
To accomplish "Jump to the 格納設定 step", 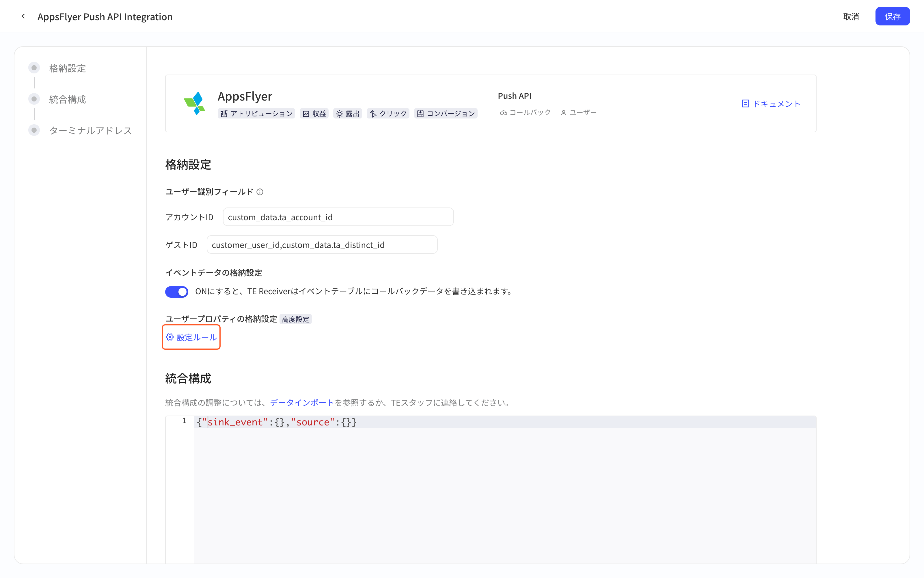I will click(x=67, y=68).
